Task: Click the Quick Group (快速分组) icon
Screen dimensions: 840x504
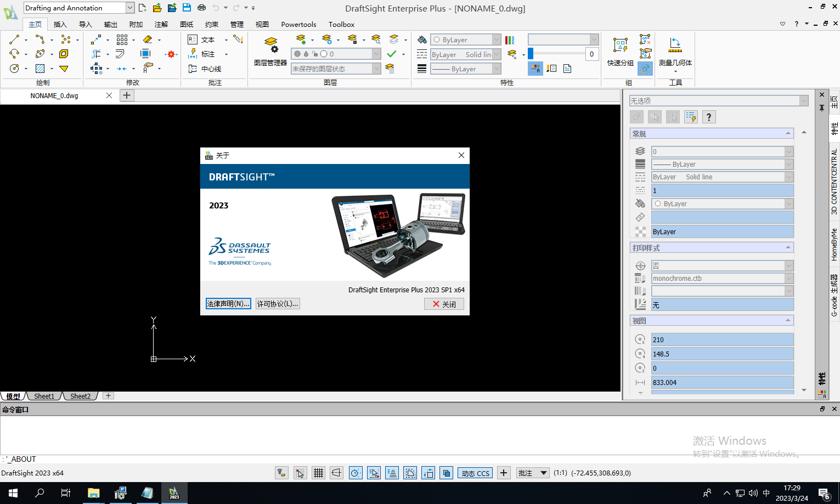Action: [x=621, y=52]
